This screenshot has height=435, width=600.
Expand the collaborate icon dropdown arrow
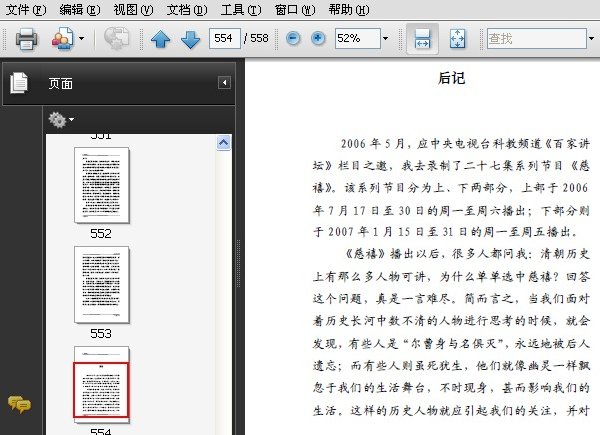click(82, 38)
